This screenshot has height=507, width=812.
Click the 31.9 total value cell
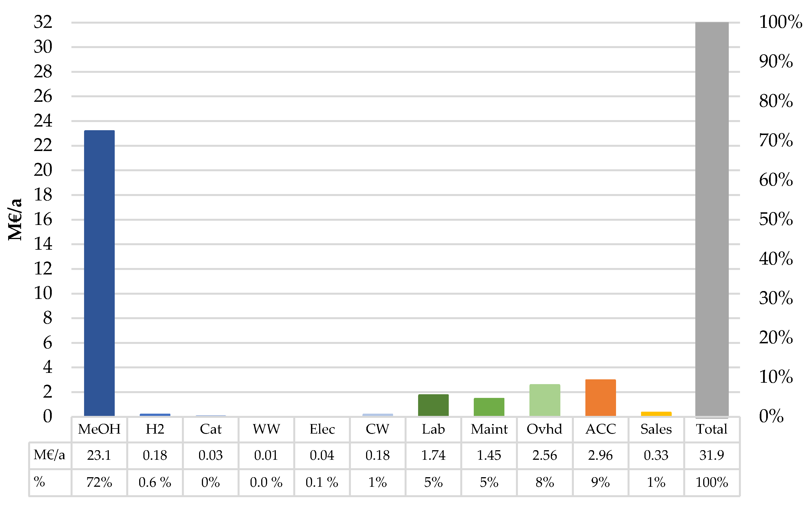712,455
